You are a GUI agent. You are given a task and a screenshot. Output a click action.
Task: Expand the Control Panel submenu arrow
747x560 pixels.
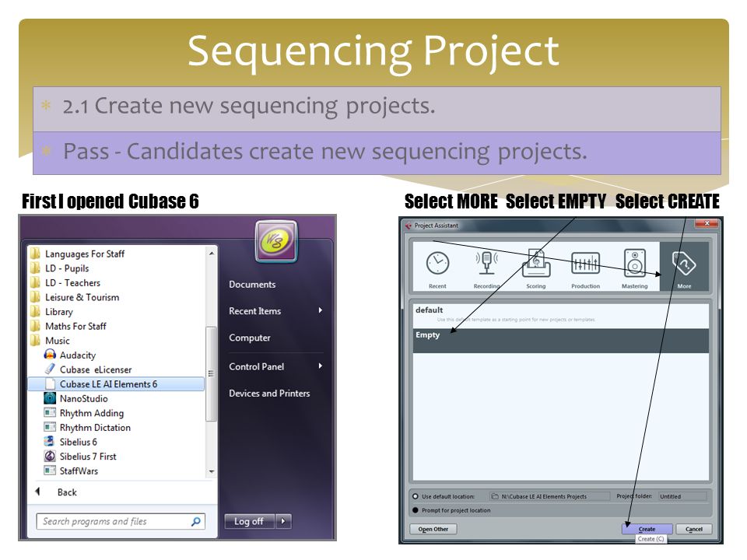click(x=320, y=366)
